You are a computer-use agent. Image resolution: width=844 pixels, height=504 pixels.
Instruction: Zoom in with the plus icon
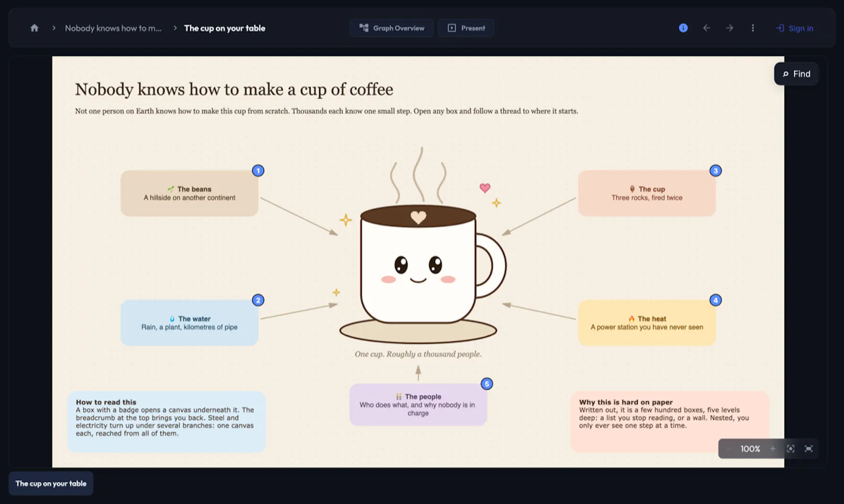773,449
